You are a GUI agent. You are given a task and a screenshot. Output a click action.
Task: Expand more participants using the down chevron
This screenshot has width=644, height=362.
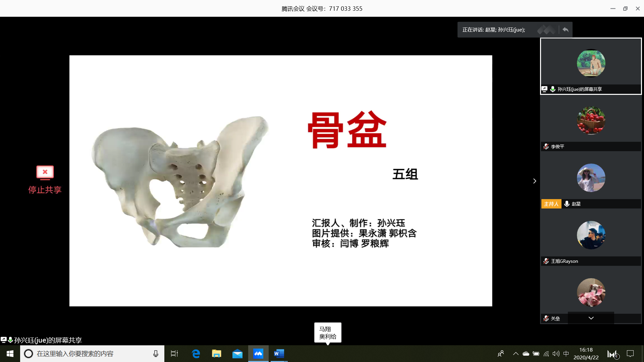(x=591, y=318)
